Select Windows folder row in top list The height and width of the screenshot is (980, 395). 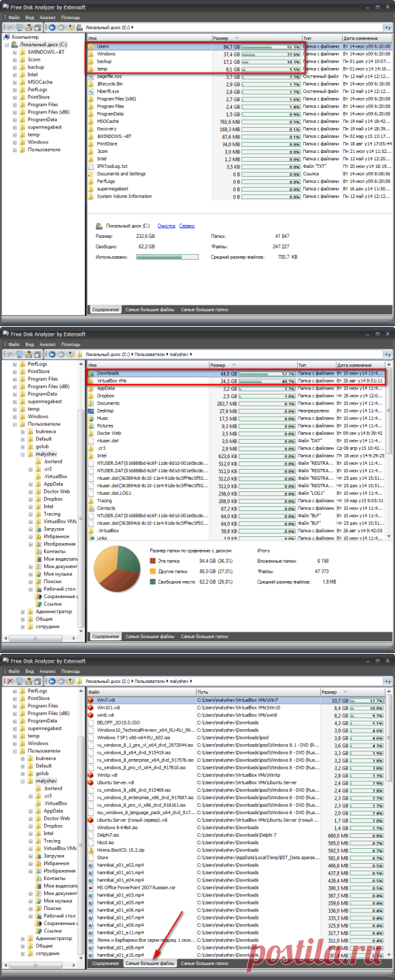coord(239,54)
